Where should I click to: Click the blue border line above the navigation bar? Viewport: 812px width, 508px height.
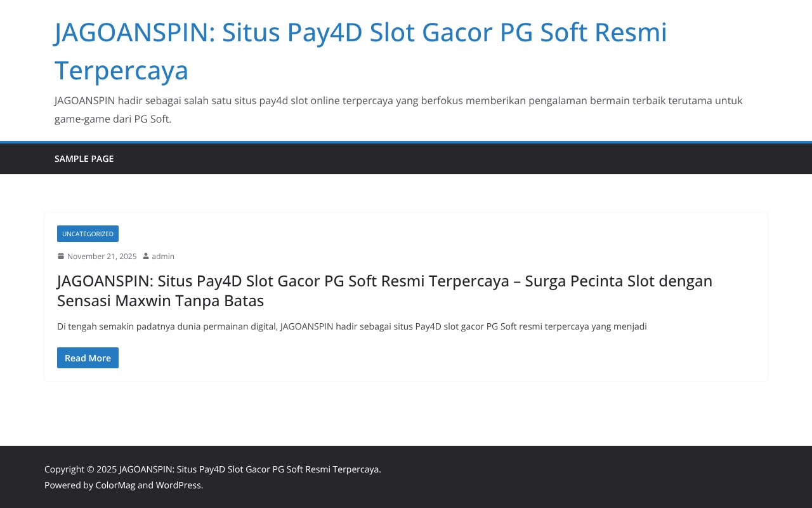(x=406, y=142)
